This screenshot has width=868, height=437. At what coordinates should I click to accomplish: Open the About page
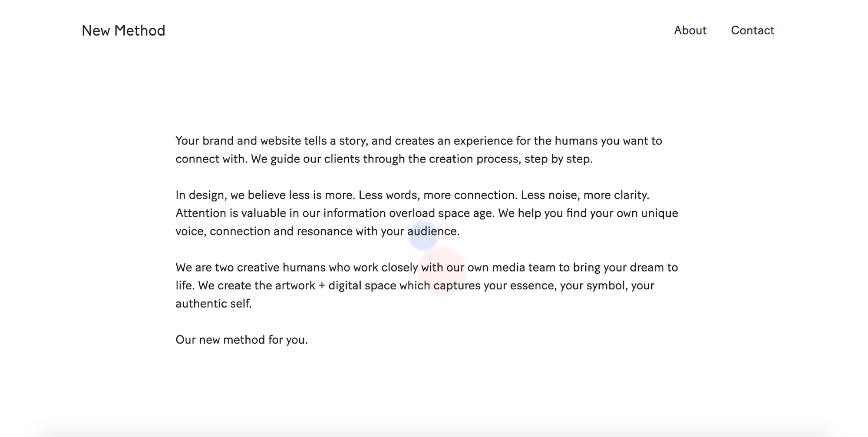click(690, 30)
